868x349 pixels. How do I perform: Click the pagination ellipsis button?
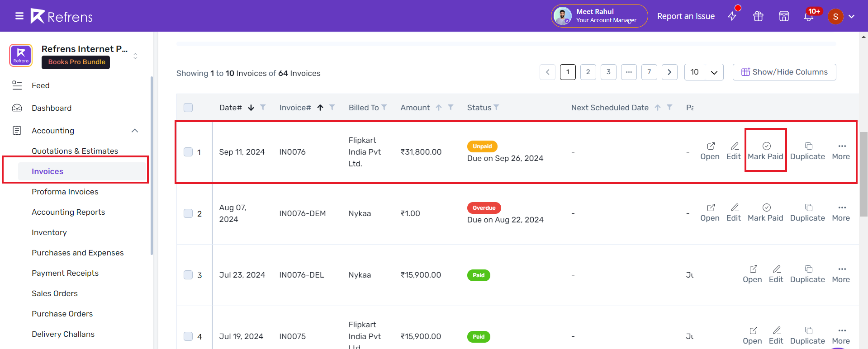point(629,72)
